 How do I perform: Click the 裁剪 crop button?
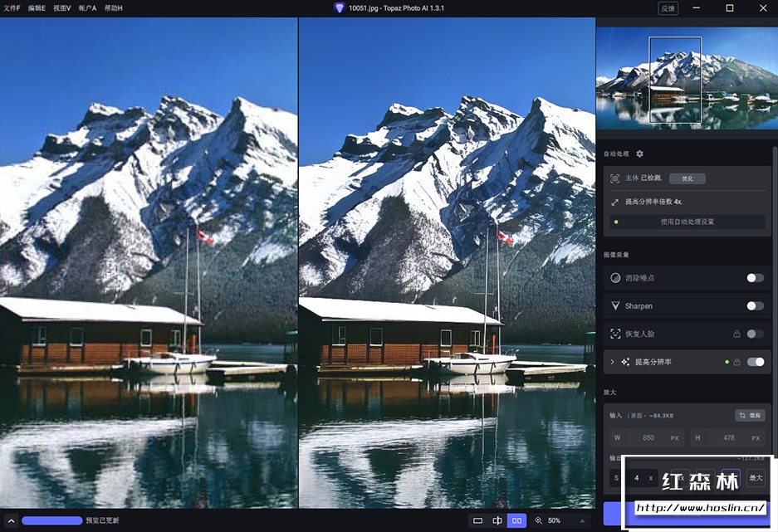[750, 416]
